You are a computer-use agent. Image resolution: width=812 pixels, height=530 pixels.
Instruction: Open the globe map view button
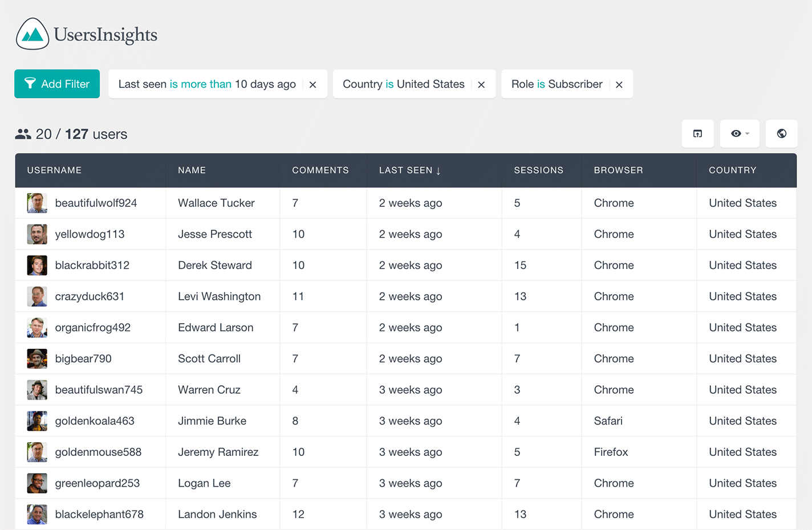pos(781,133)
